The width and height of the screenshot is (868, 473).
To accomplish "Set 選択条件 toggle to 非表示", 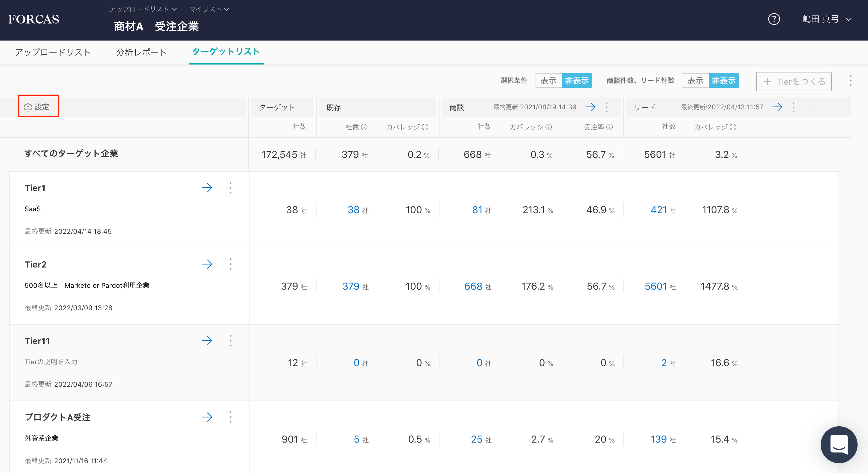I will tap(577, 81).
